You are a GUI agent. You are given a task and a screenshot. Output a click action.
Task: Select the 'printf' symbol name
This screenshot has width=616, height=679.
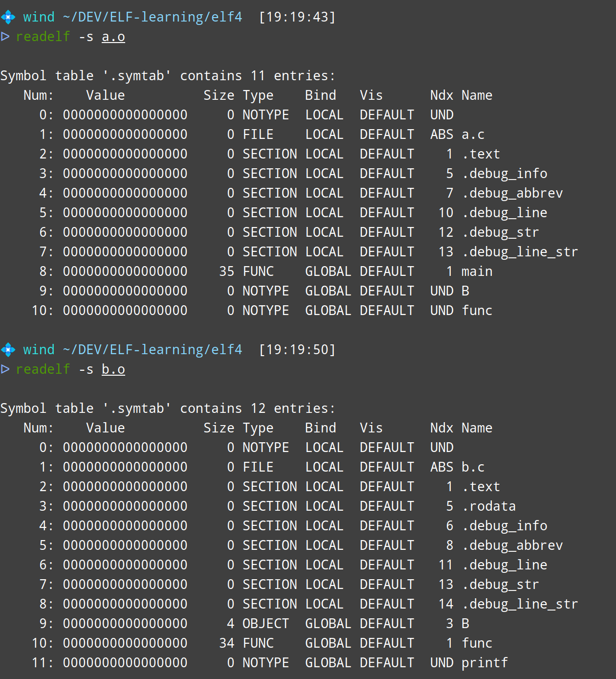[x=484, y=663]
